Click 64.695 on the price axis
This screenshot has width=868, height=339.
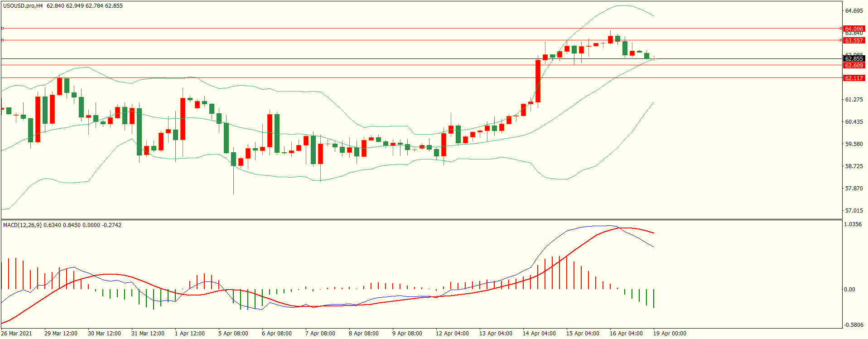click(x=854, y=10)
